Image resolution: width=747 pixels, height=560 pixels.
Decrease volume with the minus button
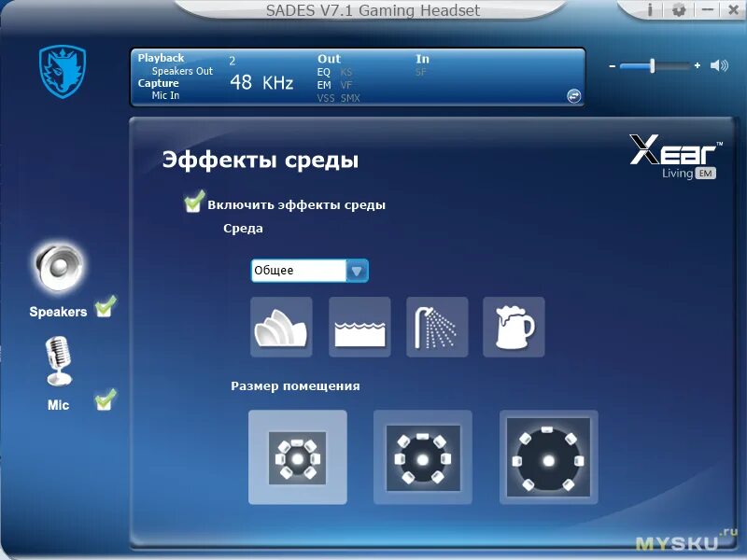[x=613, y=66]
